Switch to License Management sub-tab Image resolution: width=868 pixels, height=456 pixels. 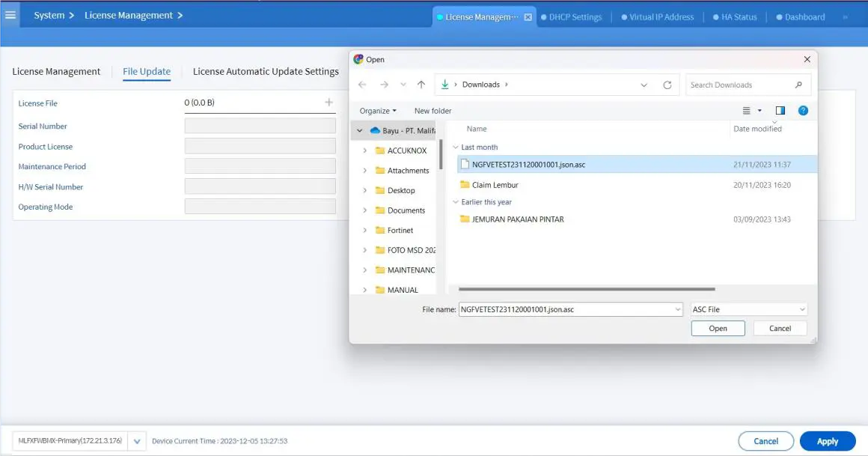click(x=56, y=71)
